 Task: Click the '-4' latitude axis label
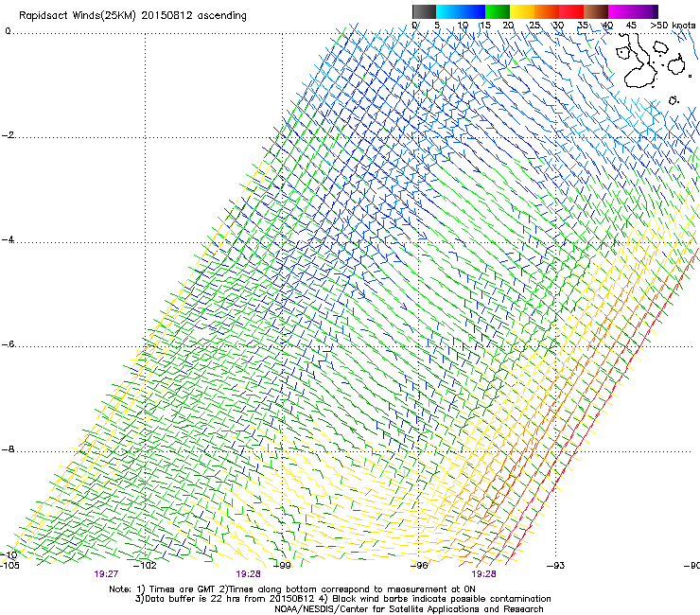[x=8, y=239]
